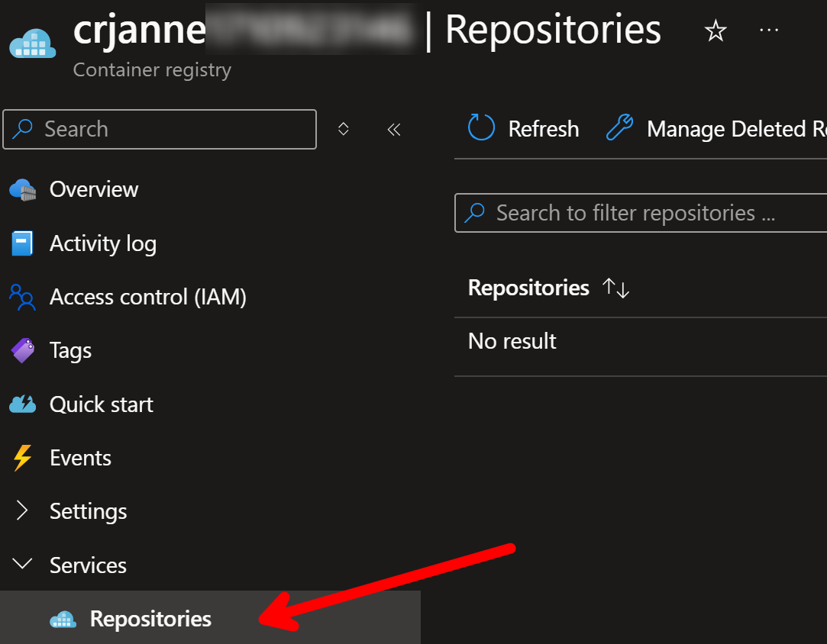Click the 'Container registry' subtitle text

pyautogui.click(x=152, y=70)
